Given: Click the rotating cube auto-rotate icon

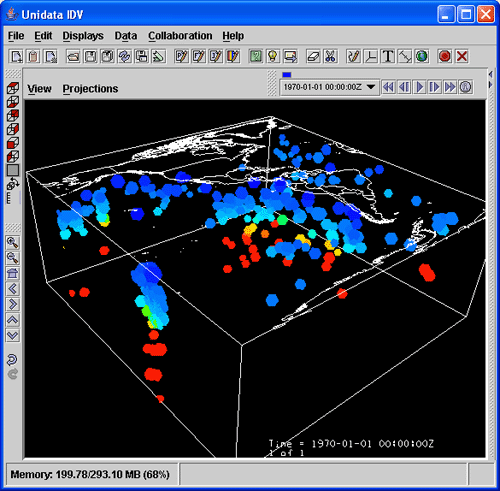Looking at the screenshot, I should [13, 184].
